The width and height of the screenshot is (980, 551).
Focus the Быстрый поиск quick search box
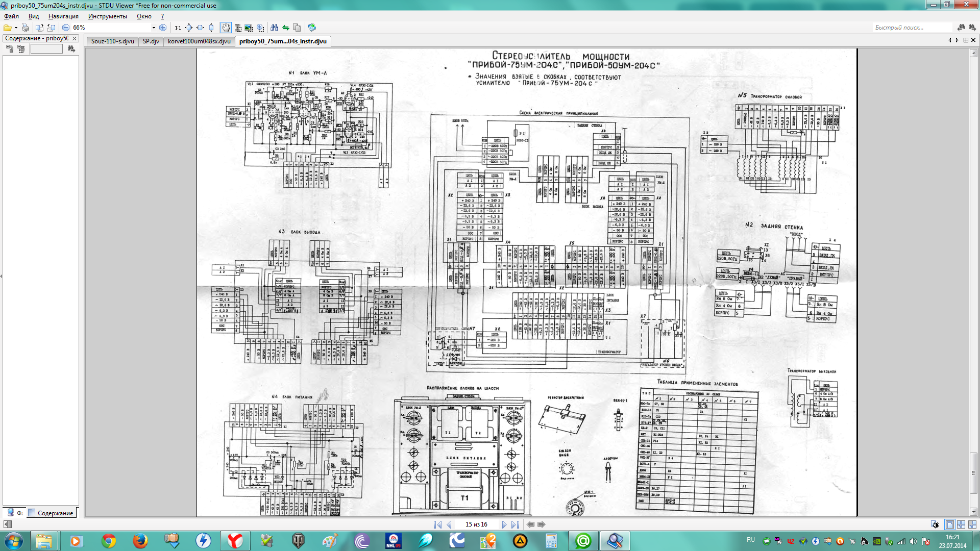[913, 28]
